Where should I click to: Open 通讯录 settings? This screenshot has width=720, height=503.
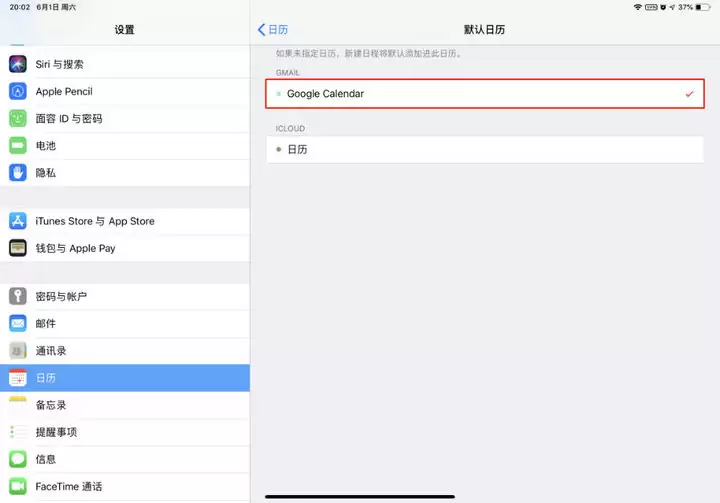coord(125,351)
